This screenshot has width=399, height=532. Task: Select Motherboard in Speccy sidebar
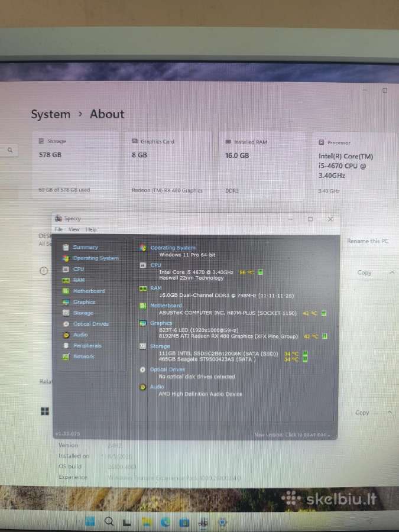coord(89,291)
